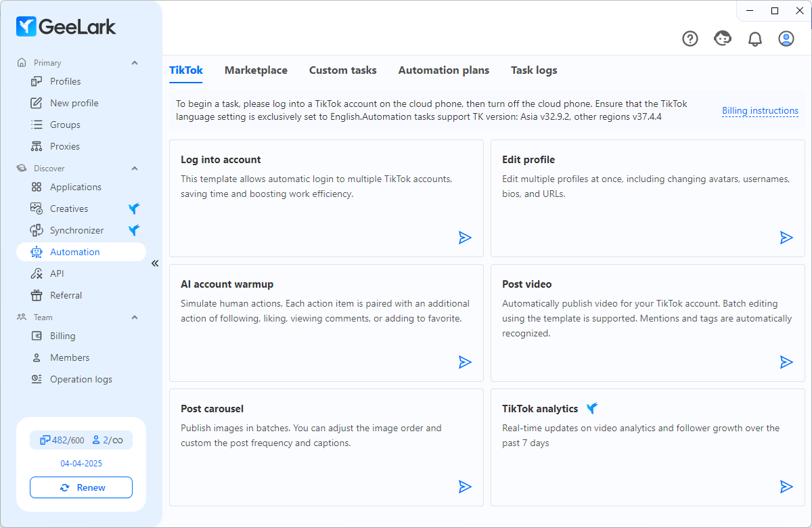Open the Task logs tab
812x528 pixels.
(534, 70)
